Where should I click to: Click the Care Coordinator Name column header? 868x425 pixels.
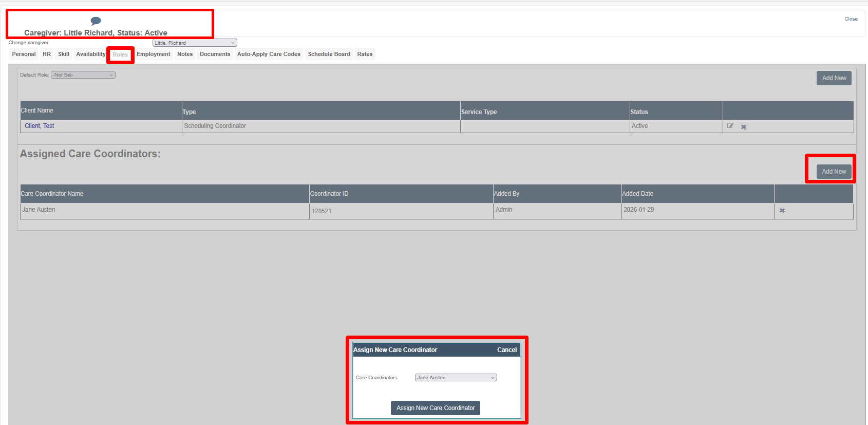[165, 194]
